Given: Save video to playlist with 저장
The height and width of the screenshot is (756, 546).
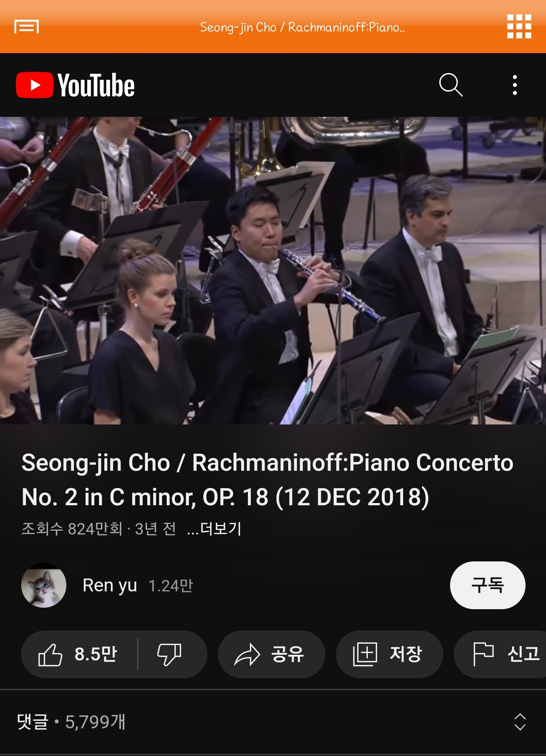Looking at the screenshot, I should point(389,654).
